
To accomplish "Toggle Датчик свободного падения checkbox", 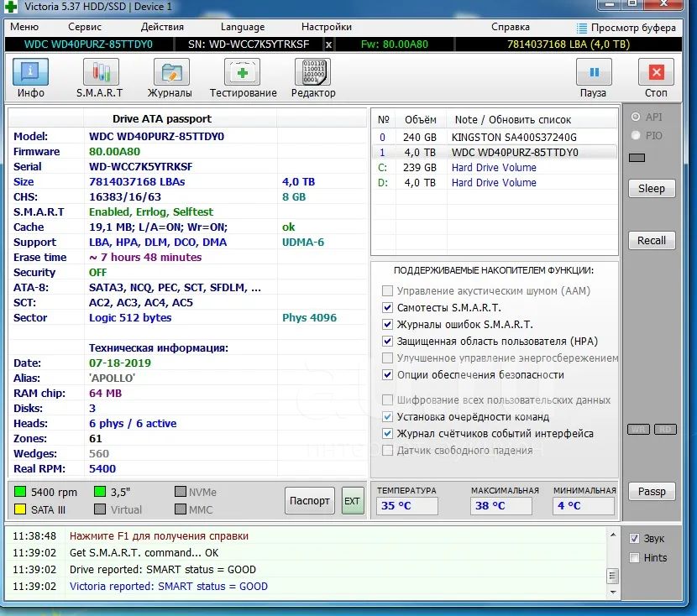I will pyautogui.click(x=387, y=451).
